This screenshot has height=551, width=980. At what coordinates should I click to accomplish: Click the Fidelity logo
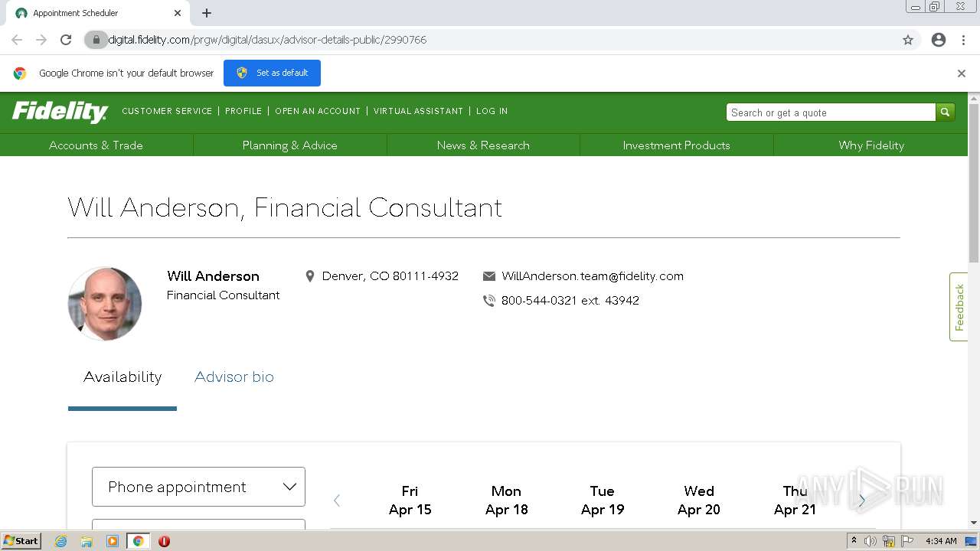coord(60,112)
